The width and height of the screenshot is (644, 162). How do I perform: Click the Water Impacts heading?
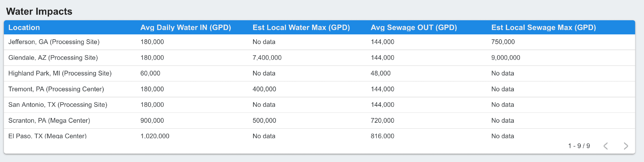coord(39,12)
